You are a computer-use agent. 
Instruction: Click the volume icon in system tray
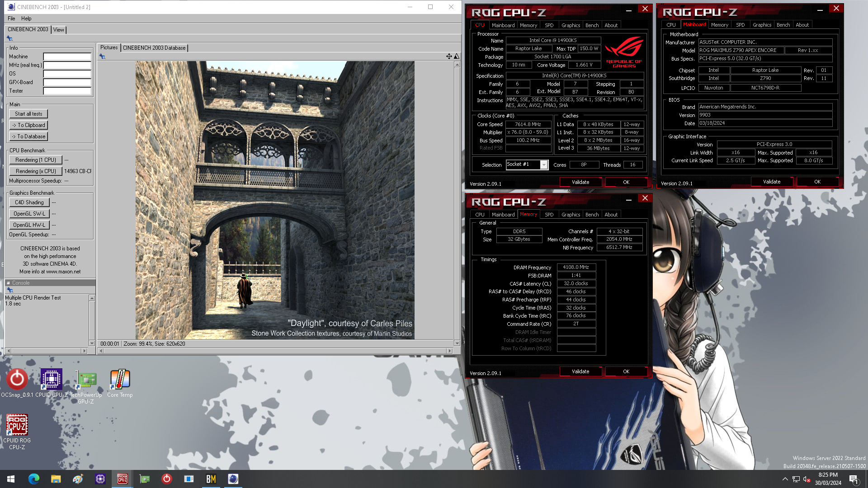pos(807,479)
